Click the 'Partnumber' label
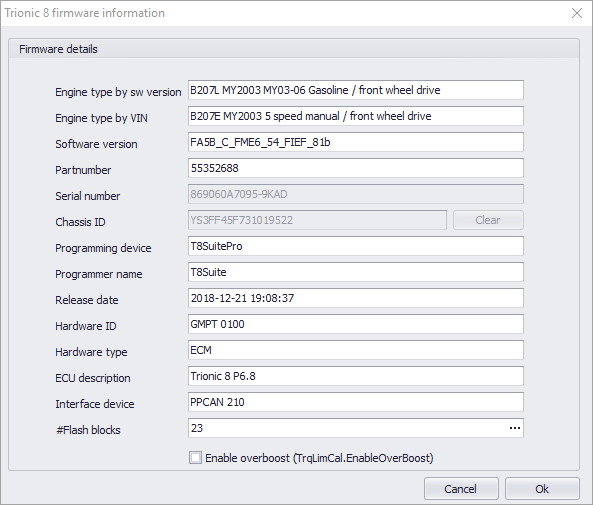The height and width of the screenshot is (505, 593). tap(83, 170)
